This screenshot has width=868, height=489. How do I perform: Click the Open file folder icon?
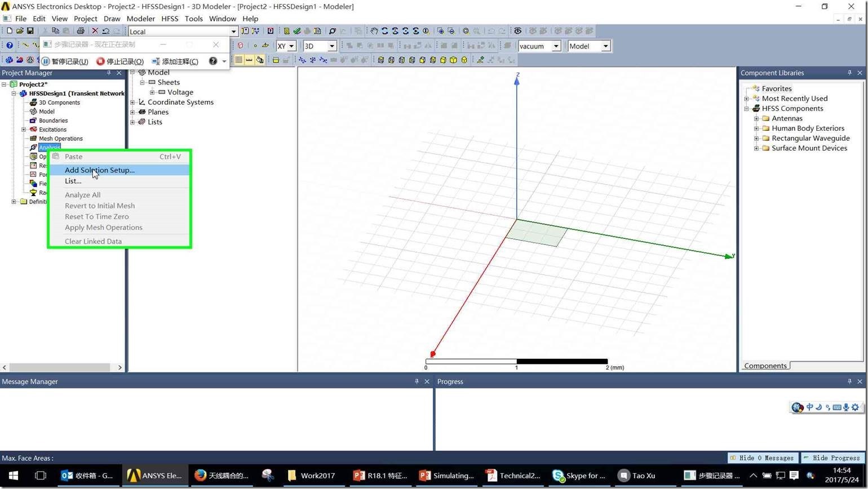20,31
